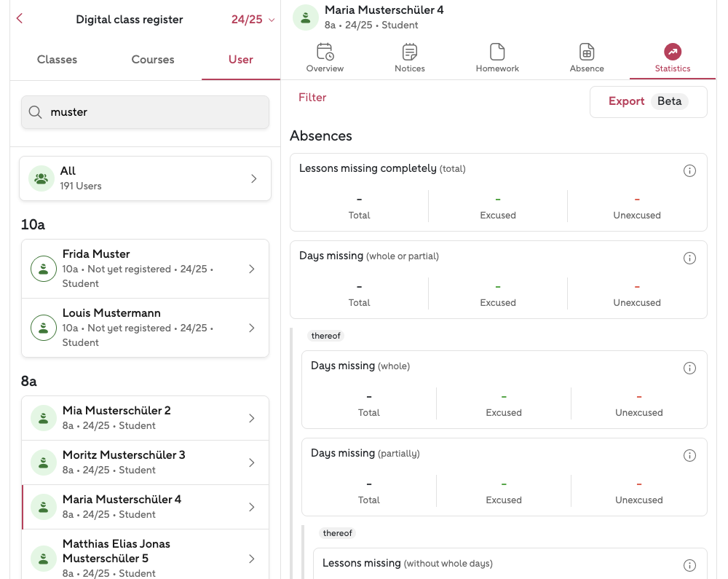728x579 pixels.
Task: Click info icon for Lessons missing completely
Action: click(x=689, y=170)
